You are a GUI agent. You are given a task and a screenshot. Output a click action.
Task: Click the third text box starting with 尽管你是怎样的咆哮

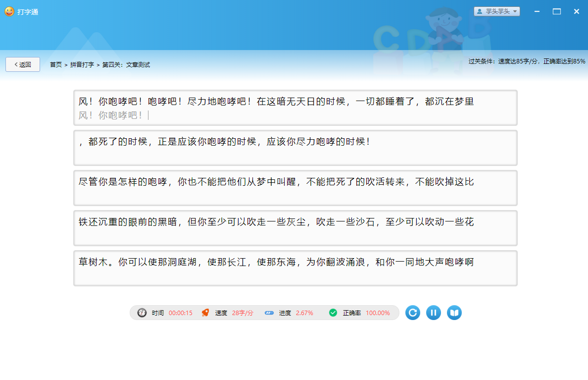pos(295,188)
